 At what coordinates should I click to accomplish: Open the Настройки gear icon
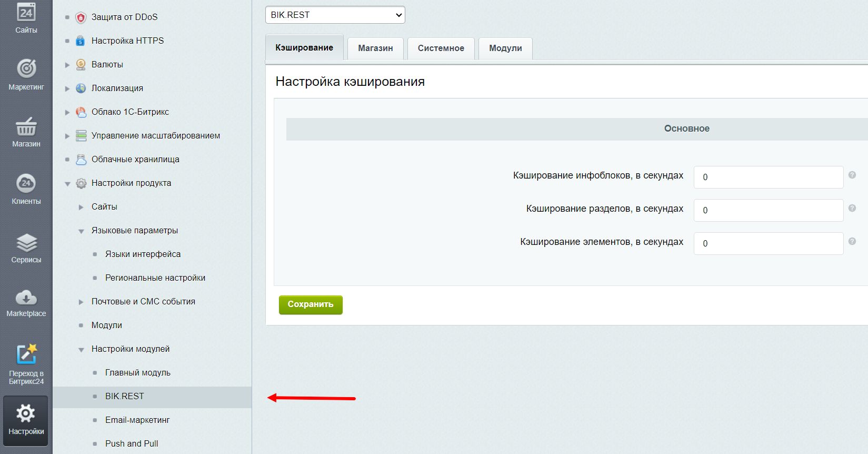coord(26,414)
